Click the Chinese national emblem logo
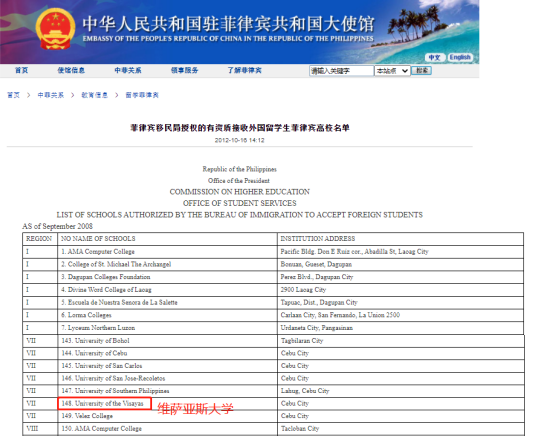Screen dimensions: 548x437 tap(55, 29)
